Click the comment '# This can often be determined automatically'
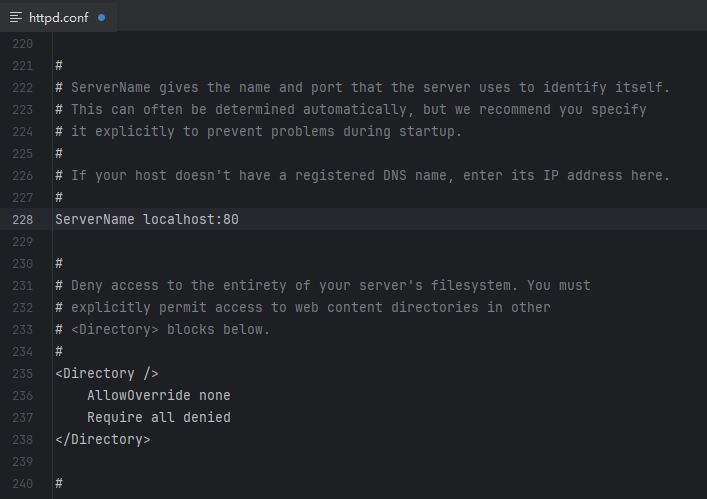Image resolution: width=707 pixels, height=499 pixels. 351,110
